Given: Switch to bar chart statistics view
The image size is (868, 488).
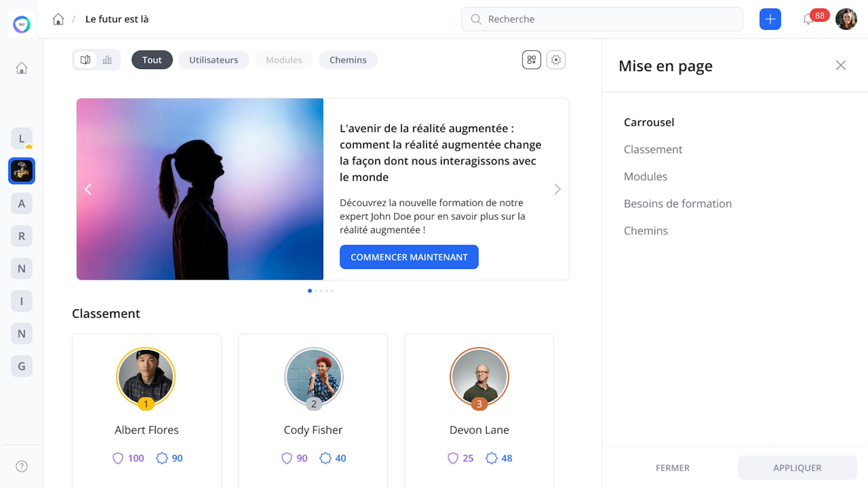Looking at the screenshot, I should (107, 60).
